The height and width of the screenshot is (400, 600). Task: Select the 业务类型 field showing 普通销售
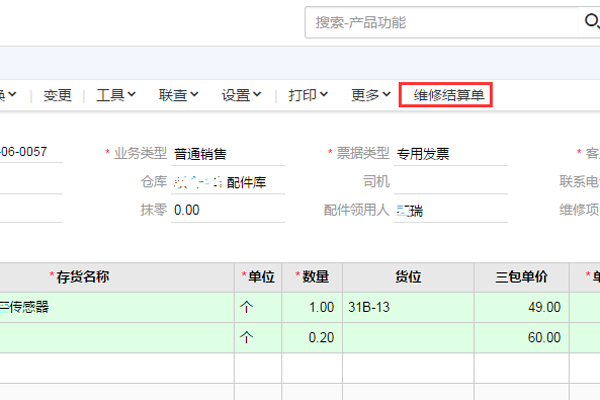coord(228,154)
